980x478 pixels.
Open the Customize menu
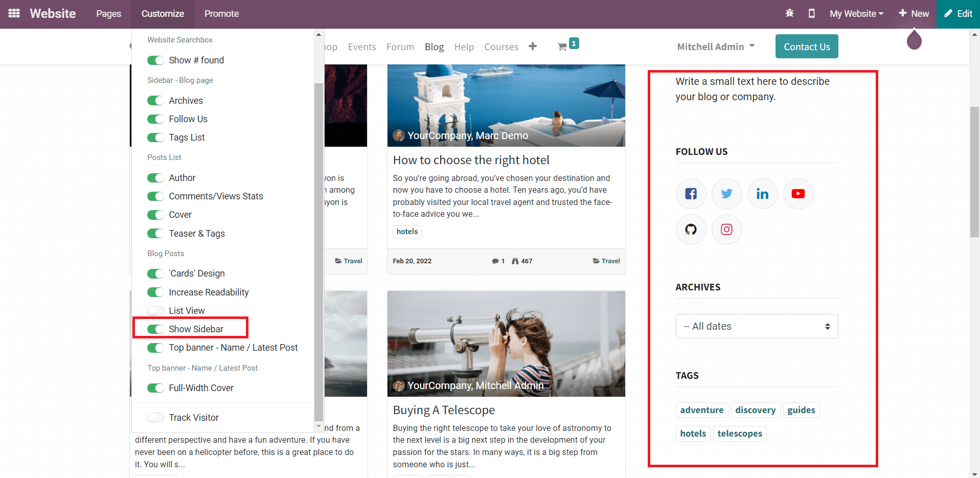pos(163,14)
